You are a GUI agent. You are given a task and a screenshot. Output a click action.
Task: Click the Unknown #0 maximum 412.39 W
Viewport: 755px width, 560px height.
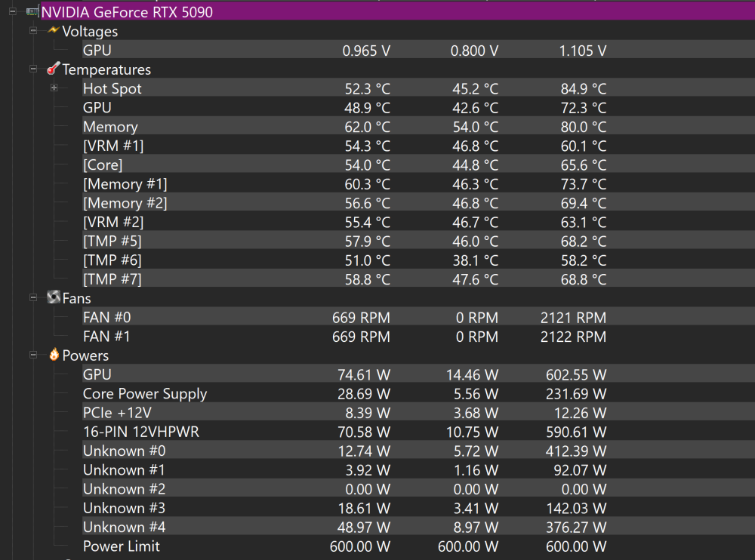point(576,451)
